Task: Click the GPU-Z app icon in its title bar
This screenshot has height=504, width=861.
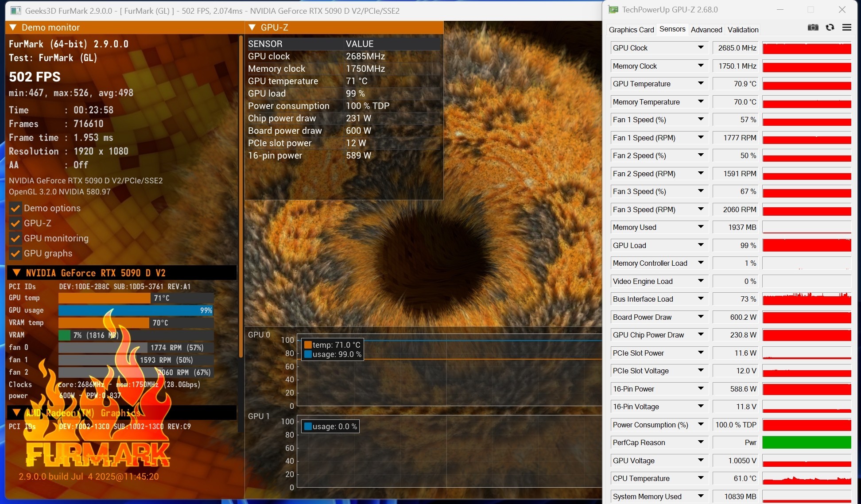Action: pos(613,9)
